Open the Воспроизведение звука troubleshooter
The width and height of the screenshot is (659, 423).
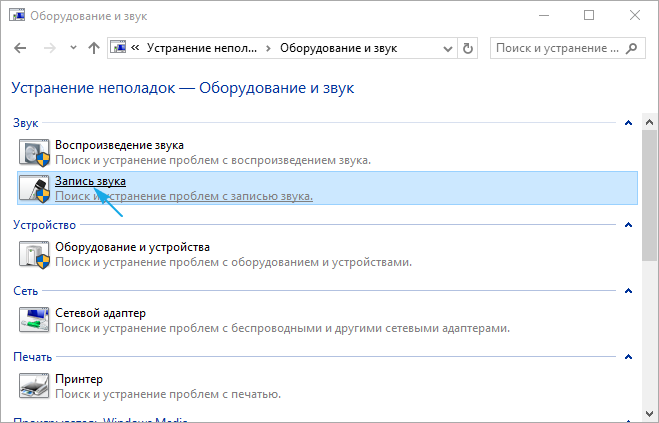119,145
